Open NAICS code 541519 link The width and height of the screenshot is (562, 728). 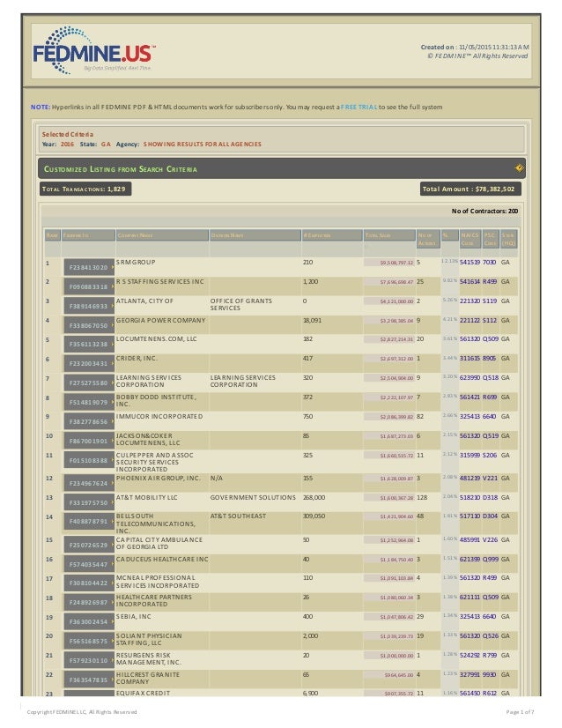[470, 263]
